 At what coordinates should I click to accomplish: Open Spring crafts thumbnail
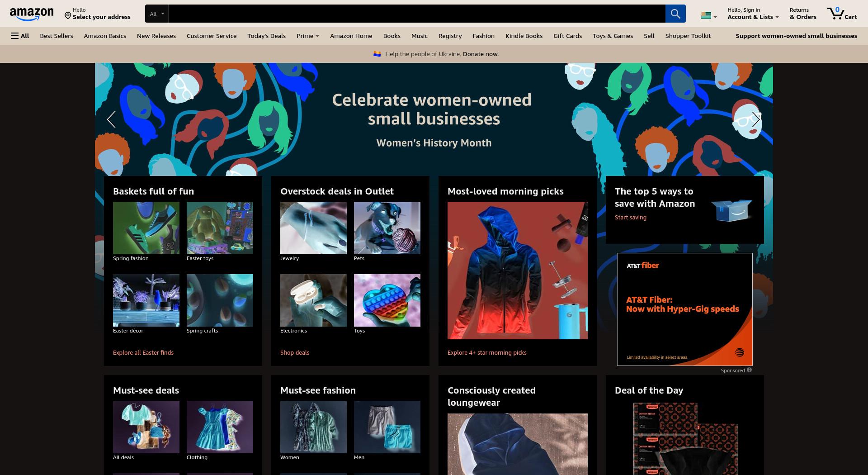tap(220, 300)
